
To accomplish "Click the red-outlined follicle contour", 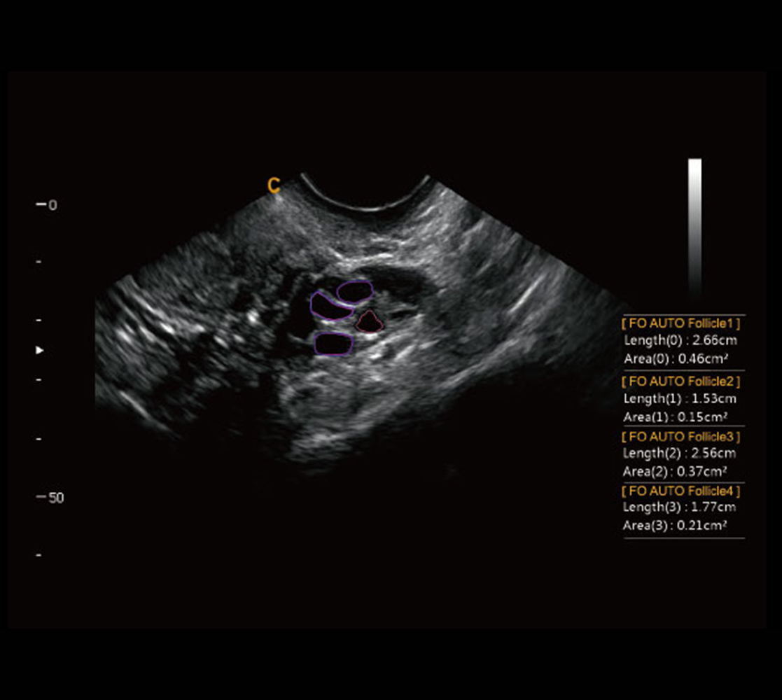I will click(x=369, y=322).
